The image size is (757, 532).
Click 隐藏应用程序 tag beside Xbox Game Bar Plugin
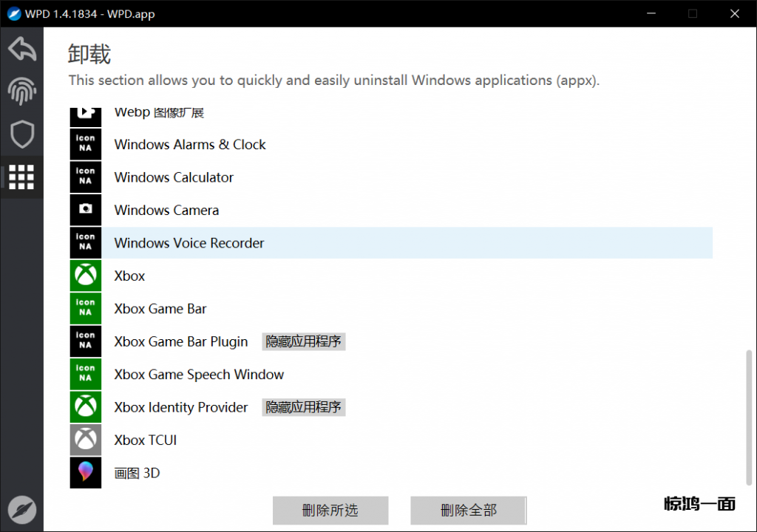(x=303, y=341)
